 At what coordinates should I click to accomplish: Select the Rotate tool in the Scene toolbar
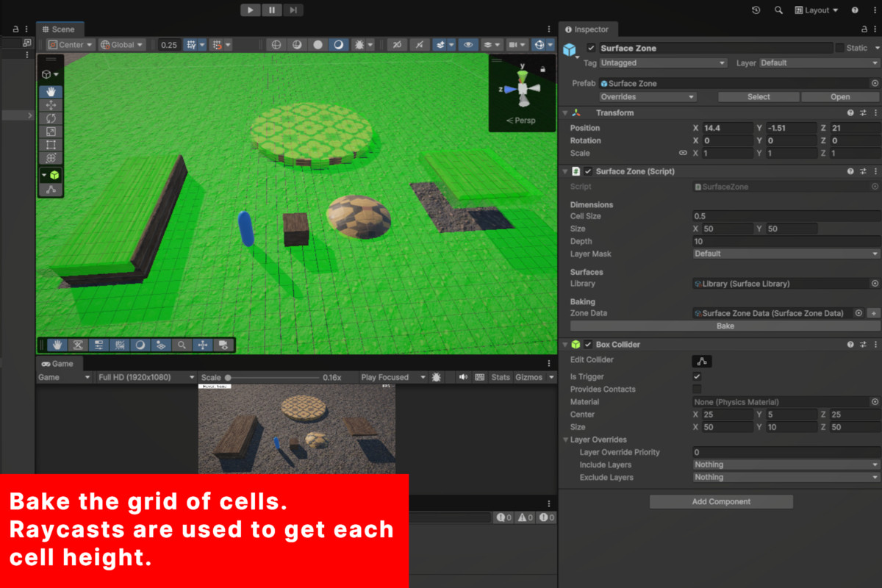[x=51, y=118]
